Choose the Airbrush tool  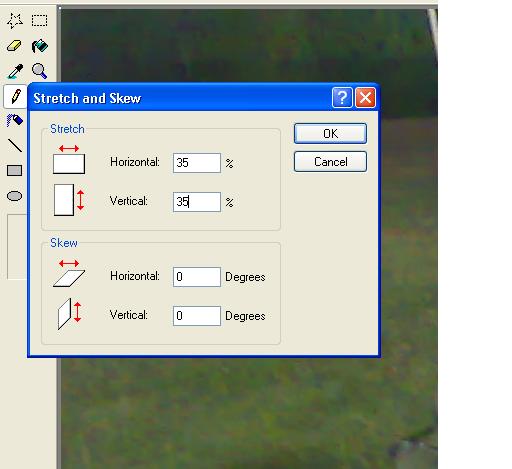tap(15, 120)
